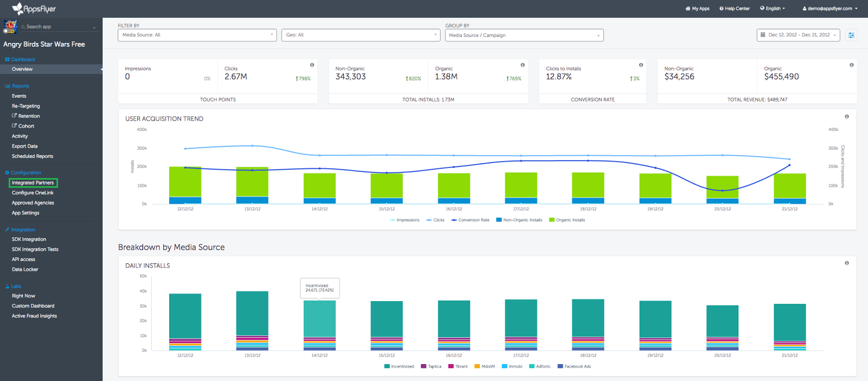The width and height of the screenshot is (868, 381).
Task: Open the Geo: All dropdown
Action: (x=361, y=35)
